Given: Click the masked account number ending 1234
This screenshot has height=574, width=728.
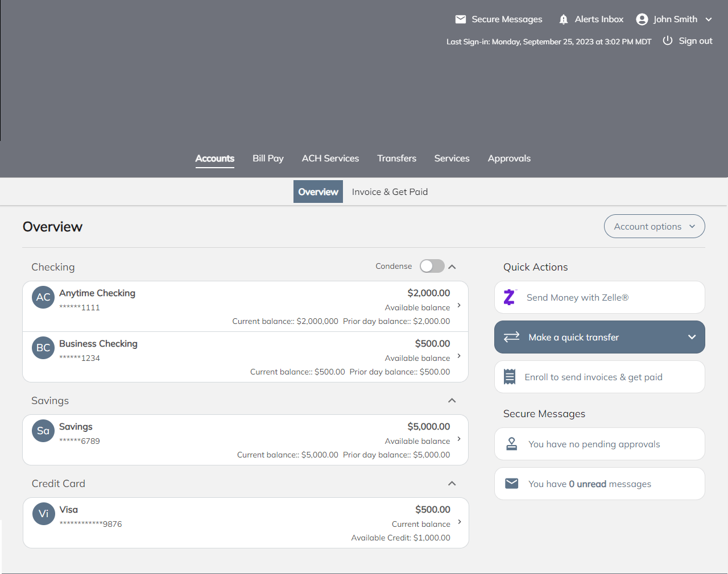Looking at the screenshot, I should 80,358.
